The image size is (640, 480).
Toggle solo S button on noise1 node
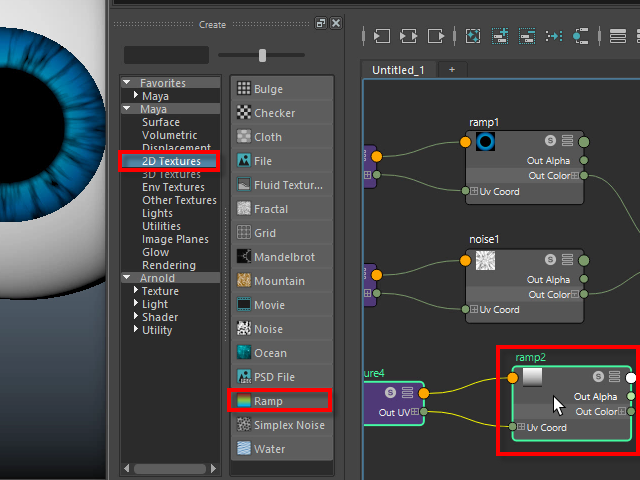[550, 259]
